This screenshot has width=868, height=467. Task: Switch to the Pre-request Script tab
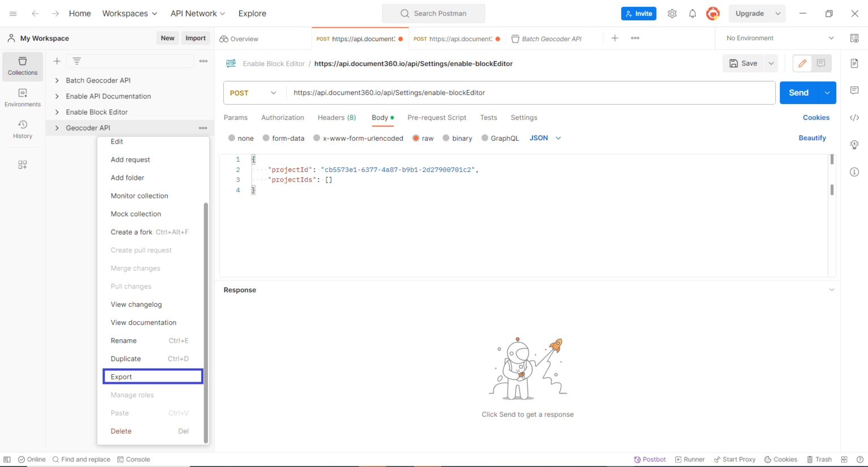tap(437, 118)
